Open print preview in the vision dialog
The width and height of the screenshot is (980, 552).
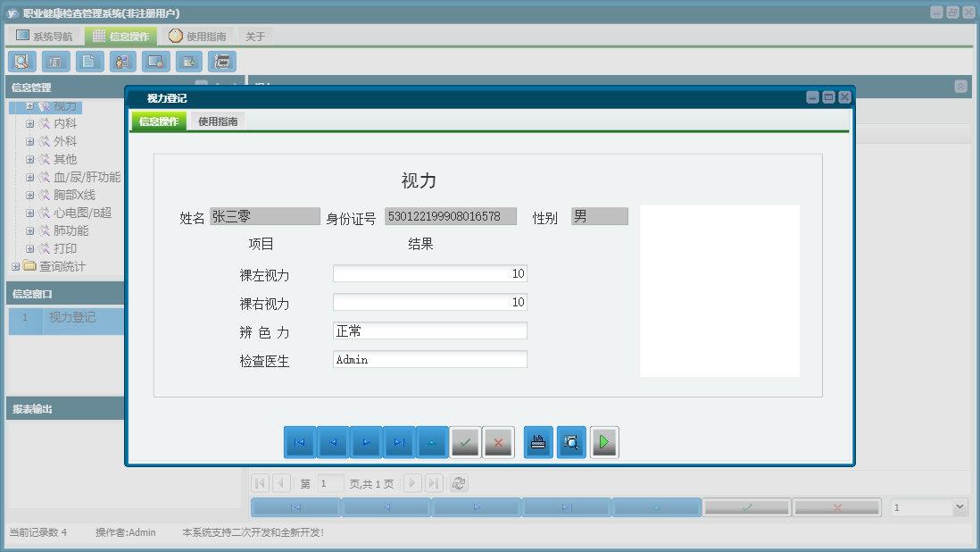(571, 441)
